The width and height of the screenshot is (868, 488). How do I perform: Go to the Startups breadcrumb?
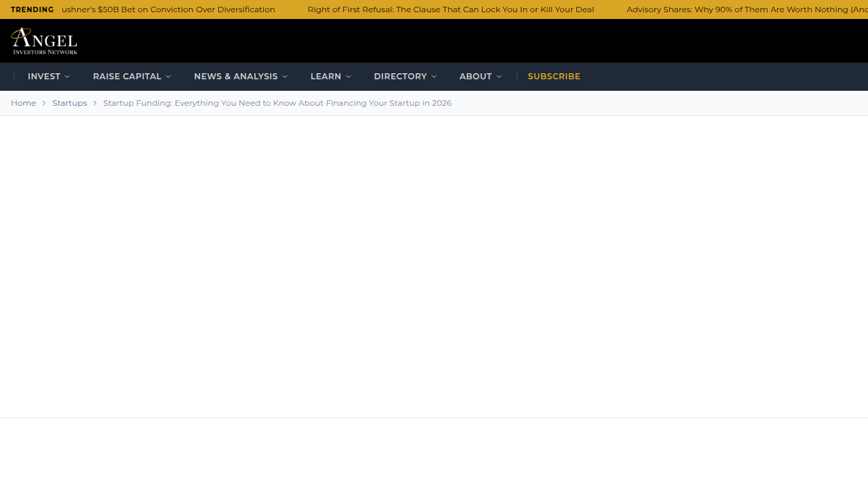70,103
